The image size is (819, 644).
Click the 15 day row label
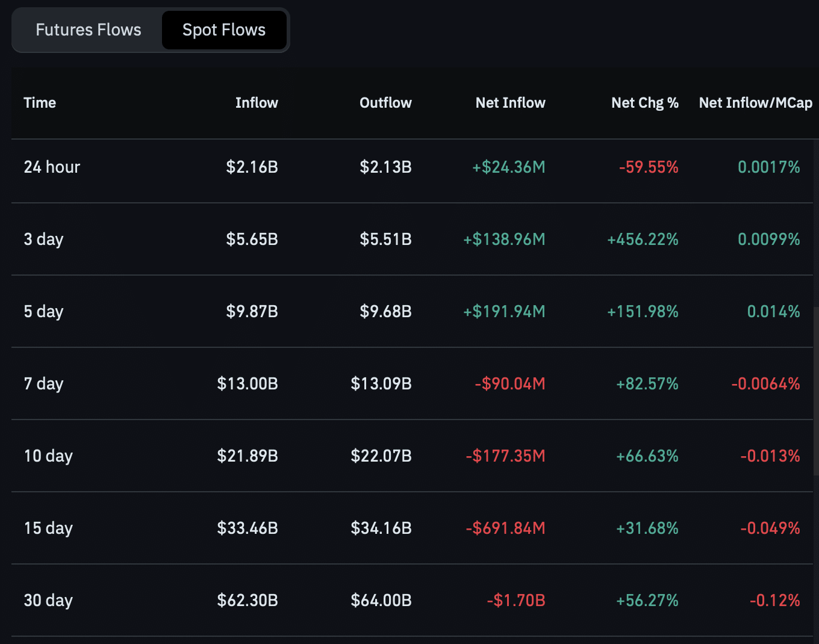point(48,528)
